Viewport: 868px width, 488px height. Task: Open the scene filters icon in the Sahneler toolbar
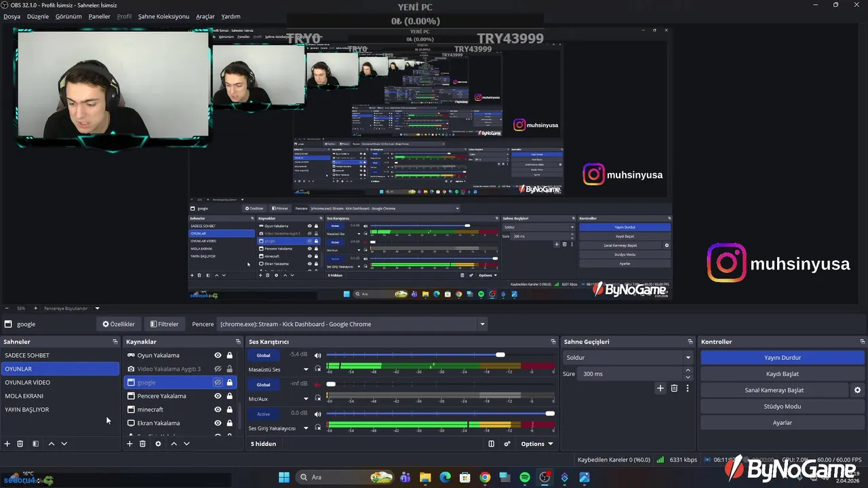click(x=35, y=444)
